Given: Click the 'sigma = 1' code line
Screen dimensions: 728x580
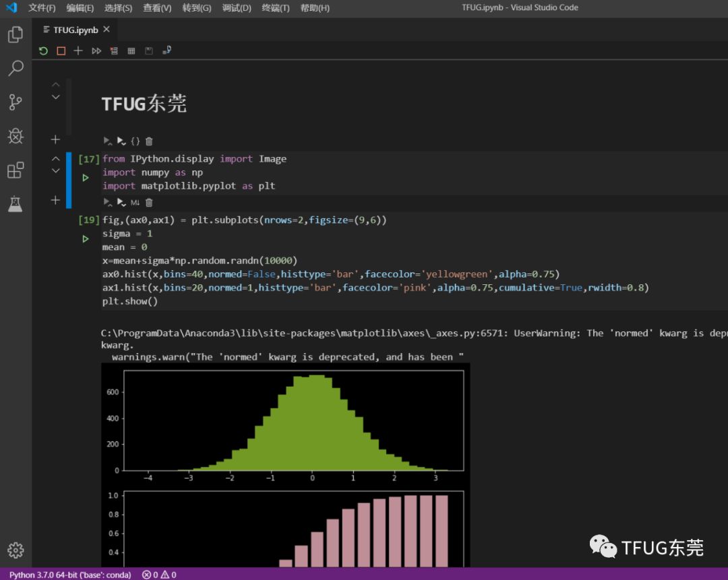Looking at the screenshot, I should (127, 233).
